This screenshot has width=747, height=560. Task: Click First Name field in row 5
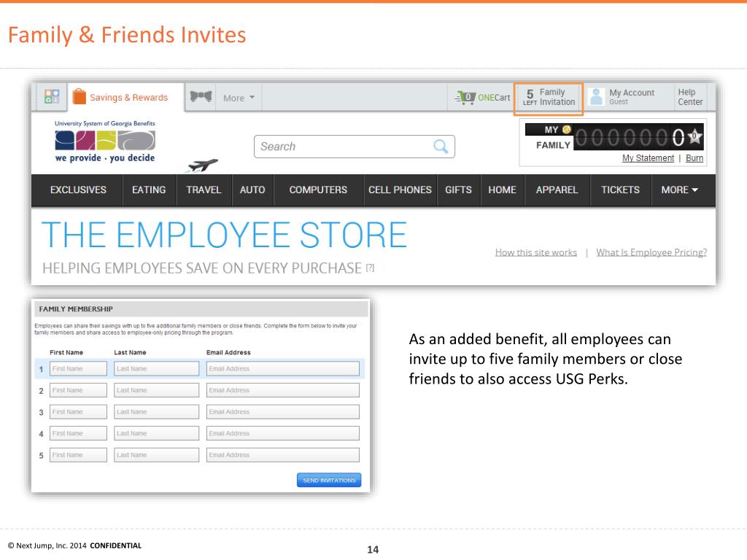78,455
